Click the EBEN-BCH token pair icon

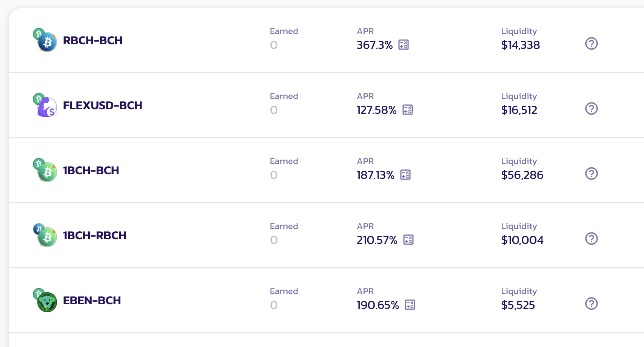[x=45, y=300]
